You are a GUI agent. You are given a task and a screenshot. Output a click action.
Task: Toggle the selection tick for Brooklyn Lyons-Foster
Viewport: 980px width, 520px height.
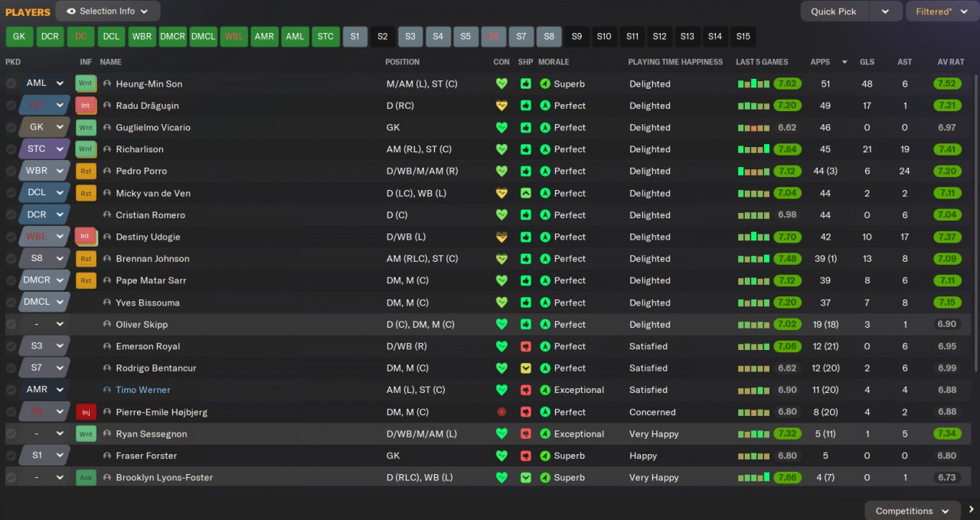(x=11, y=477)
